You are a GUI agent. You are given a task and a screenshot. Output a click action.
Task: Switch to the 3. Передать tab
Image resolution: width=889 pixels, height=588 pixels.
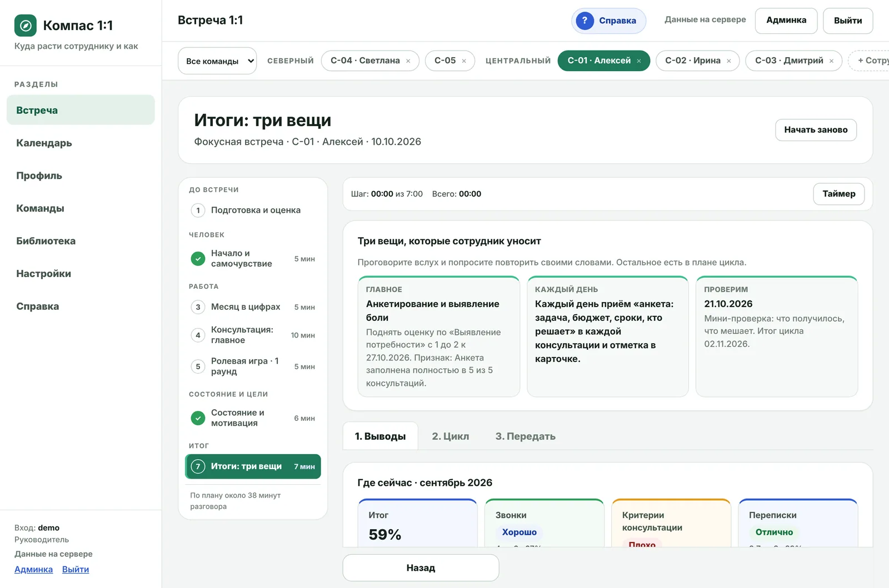point(525,436)
